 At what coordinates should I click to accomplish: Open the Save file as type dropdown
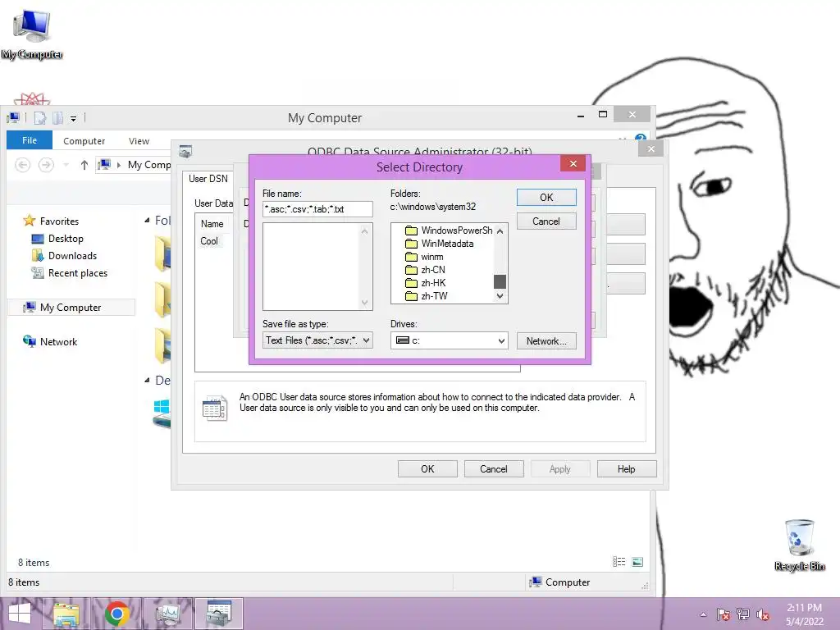[317, 340]
